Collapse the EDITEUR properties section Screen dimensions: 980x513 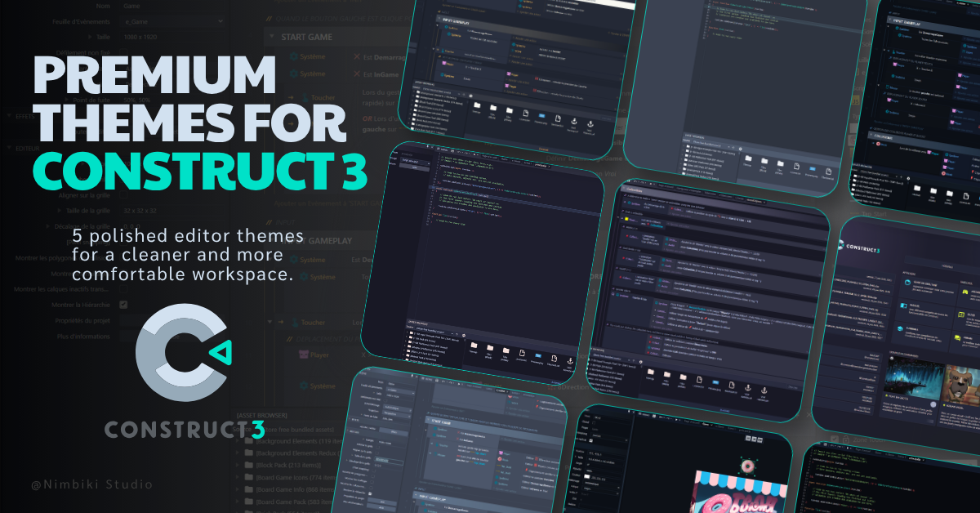7,149
